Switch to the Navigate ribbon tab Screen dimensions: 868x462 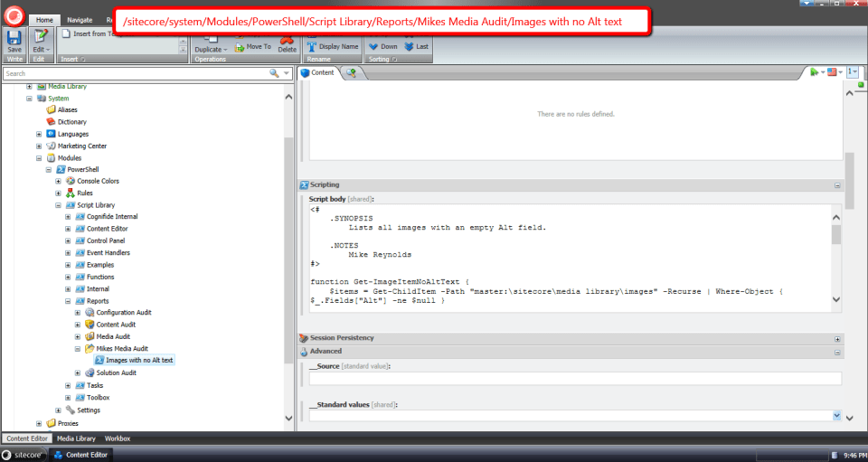[x=80, y=20]
